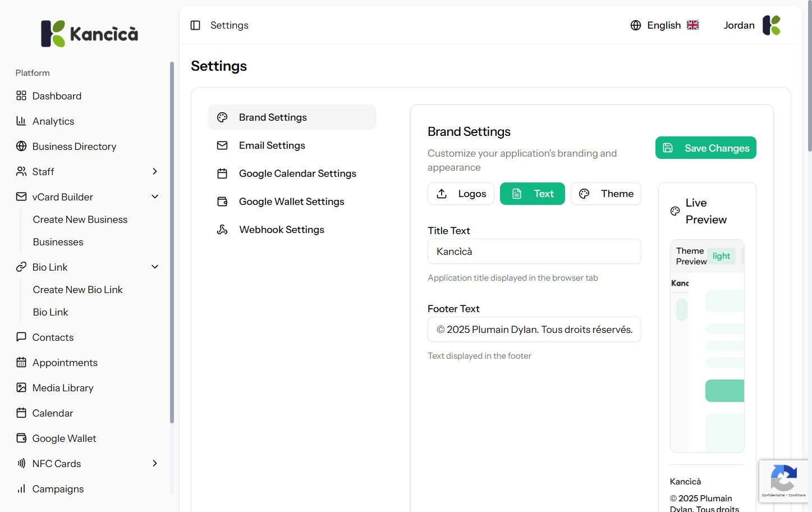812x512 pixels.
Task: Open Email Settings section
Action: pos(272,145)
